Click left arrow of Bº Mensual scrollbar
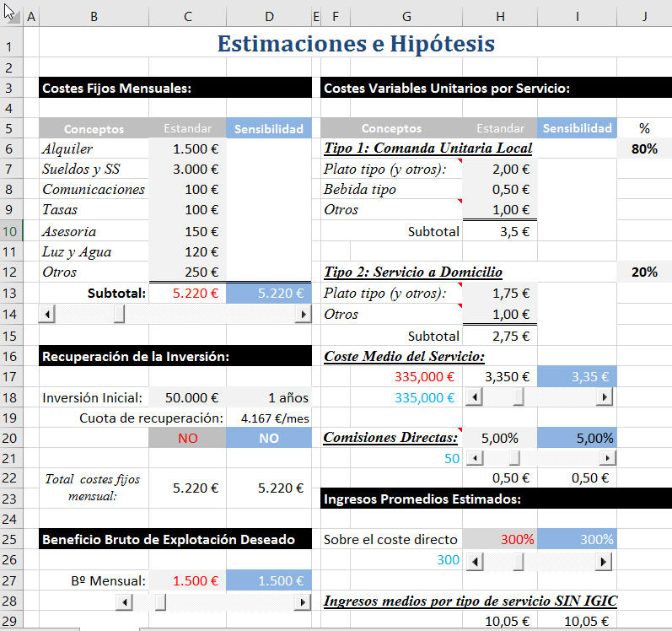Screen dimensions: 672x631 [x=125, y=601]
